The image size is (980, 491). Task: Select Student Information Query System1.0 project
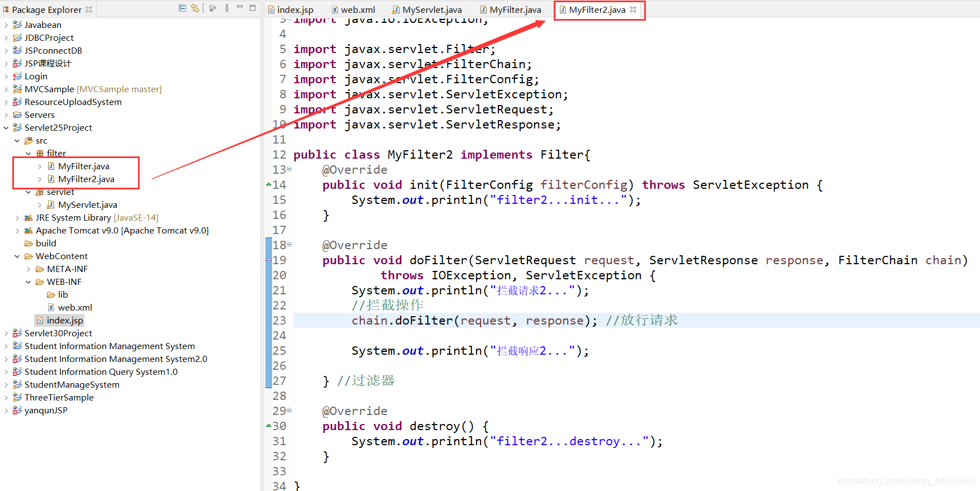click(x=101, y=372)
